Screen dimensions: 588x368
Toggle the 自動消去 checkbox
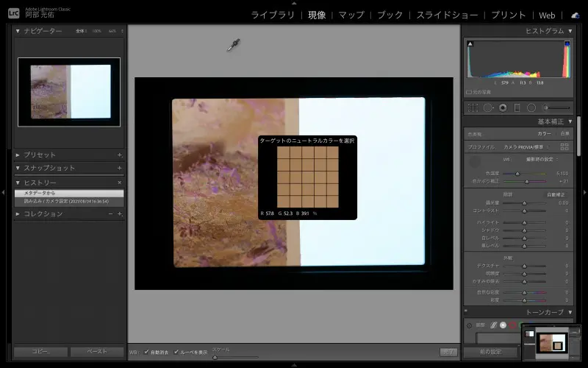point(146,352)
